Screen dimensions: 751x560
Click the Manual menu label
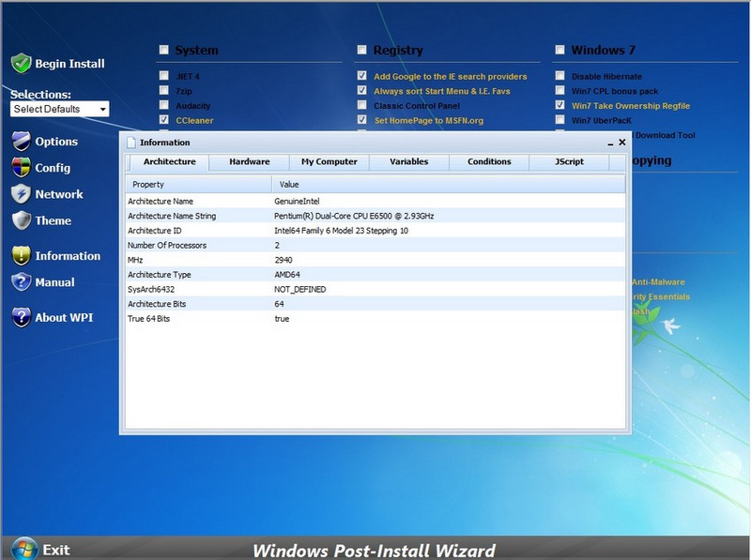pyautogui.click(x=54, y=282)
